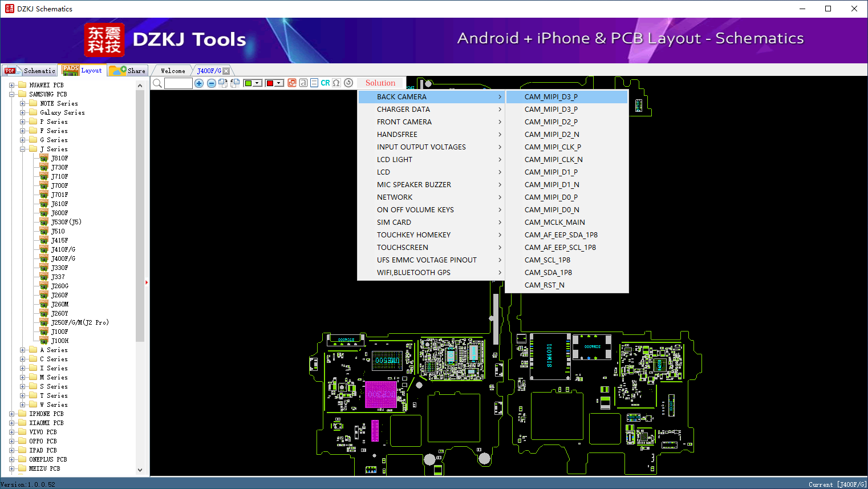Open the Share tab
The height and width of the screenshot is (489, 868).
(128, 71)
